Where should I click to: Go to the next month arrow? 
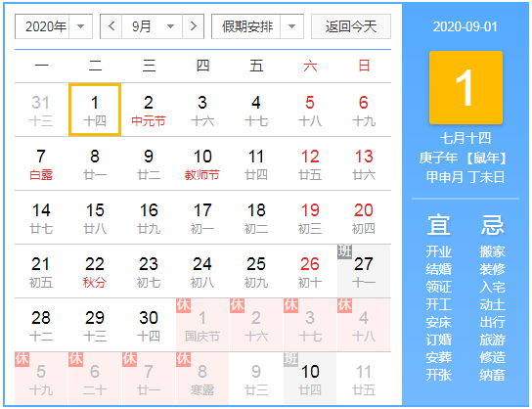193,26
